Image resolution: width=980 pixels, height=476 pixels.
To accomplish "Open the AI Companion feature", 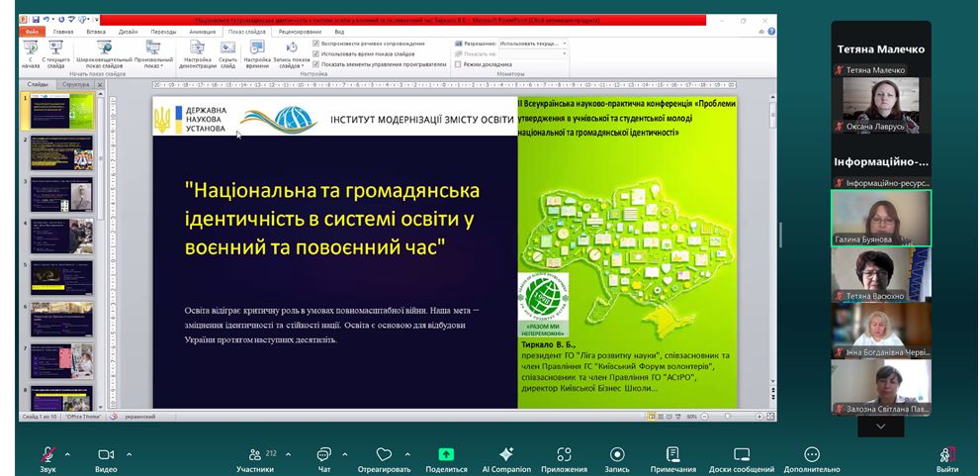I will tap(506, 454).
